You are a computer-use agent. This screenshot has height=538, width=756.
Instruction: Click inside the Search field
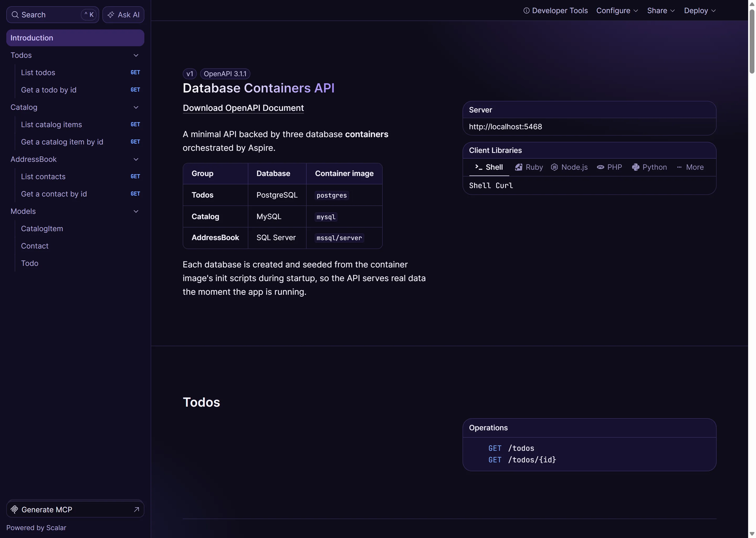pos(52,14)
